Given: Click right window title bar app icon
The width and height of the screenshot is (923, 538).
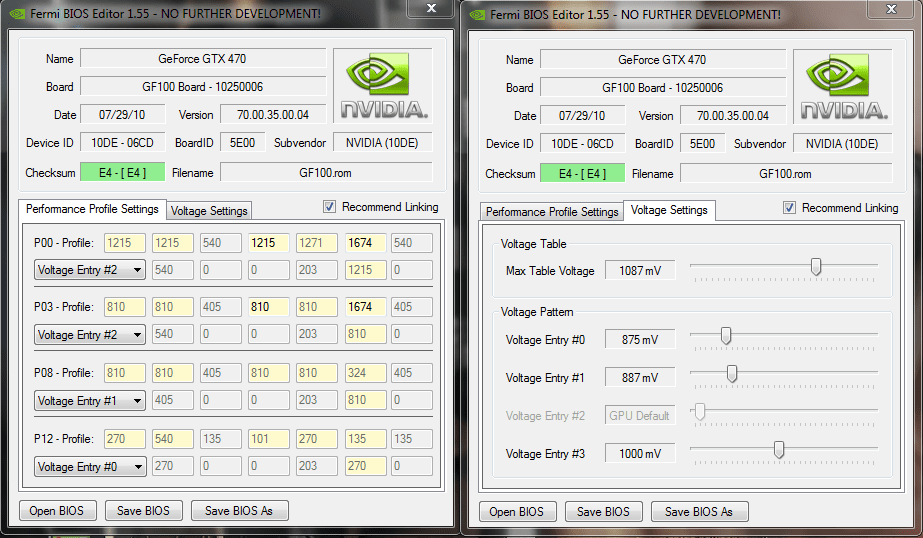Looking at the screenshot, I should click(477, 14).
